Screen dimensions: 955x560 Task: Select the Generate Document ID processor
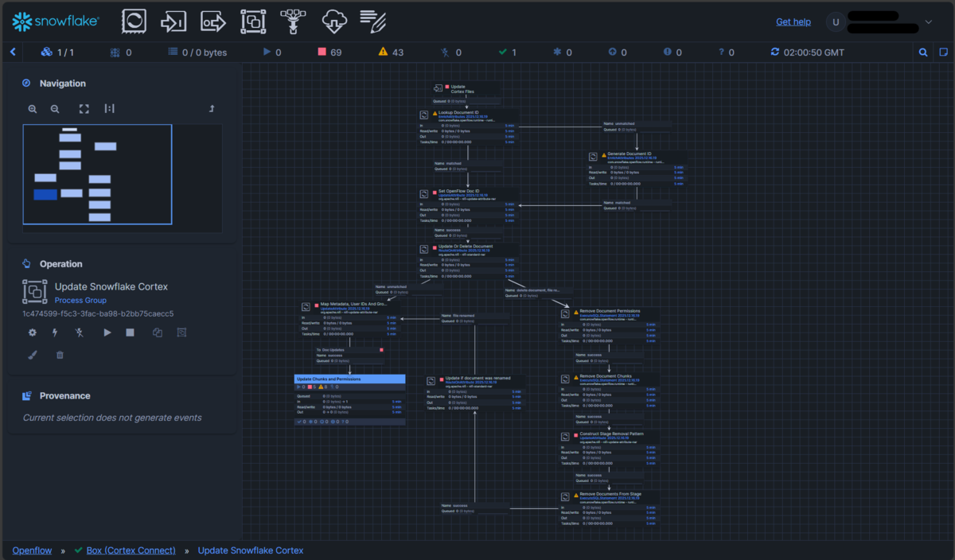(x=637, y=170)
